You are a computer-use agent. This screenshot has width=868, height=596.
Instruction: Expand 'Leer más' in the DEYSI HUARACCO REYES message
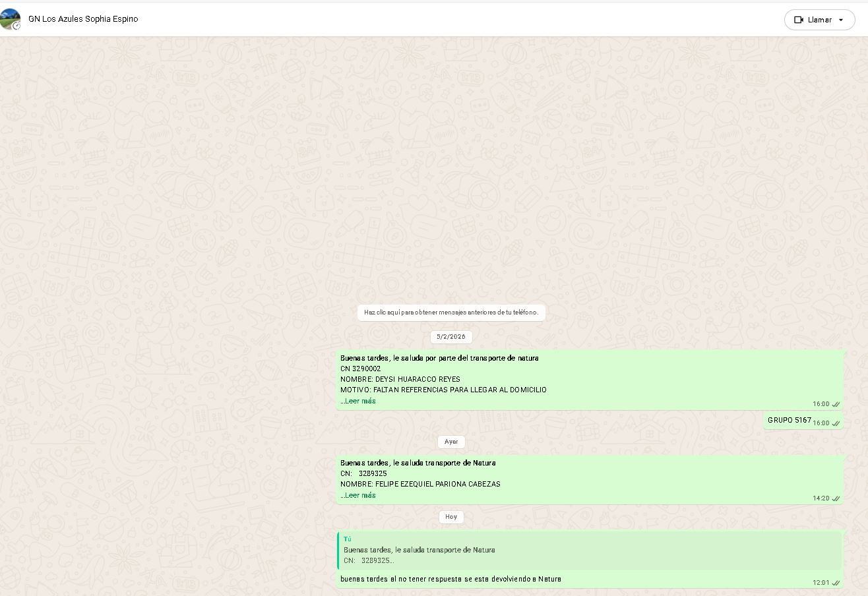click(359, 401)
